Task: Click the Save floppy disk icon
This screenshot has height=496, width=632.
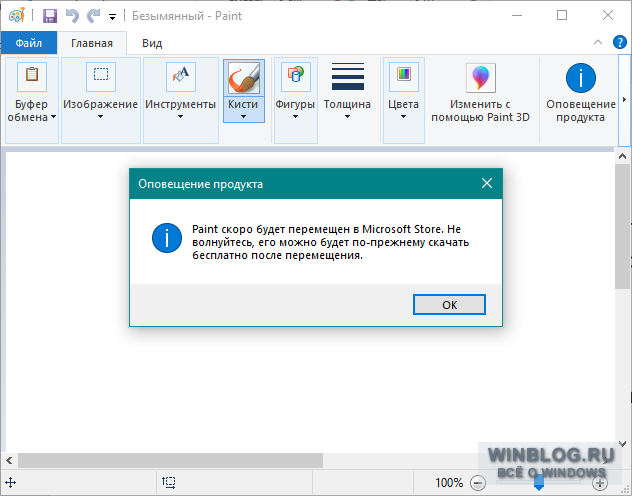Action: click(50, 16)
